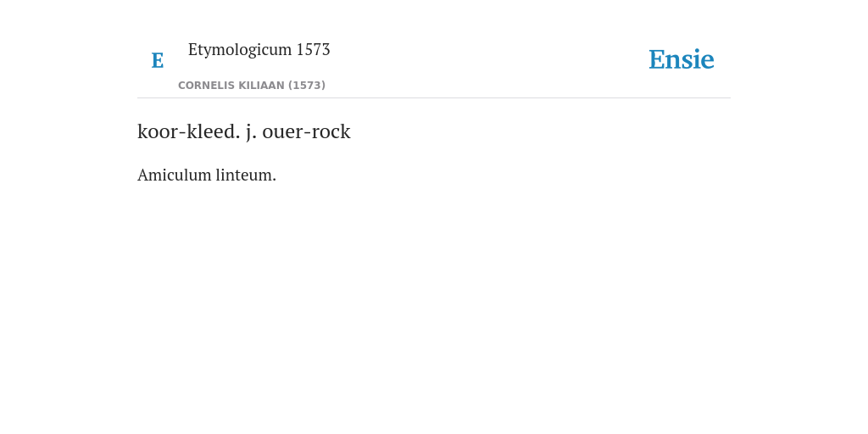Screen dimensions: 868x434
Task: Click the word koor-kleed in heading
Action: coord(189,131)
